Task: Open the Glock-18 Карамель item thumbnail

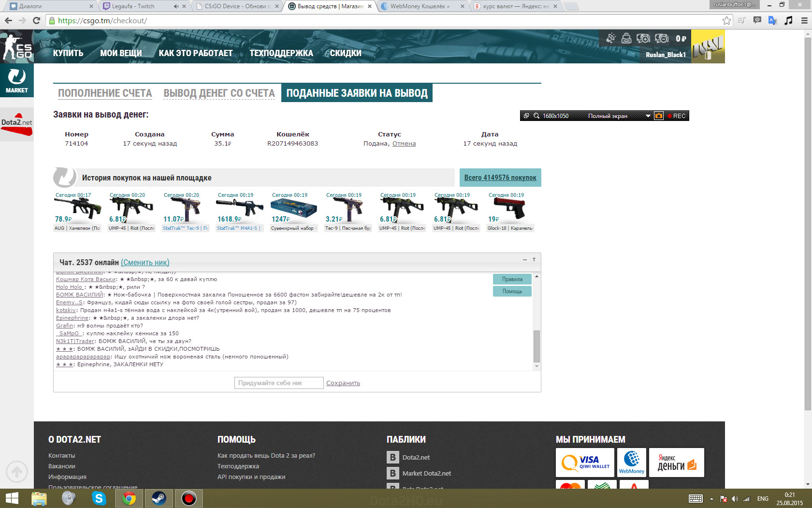Action: [x=510, y=212]
